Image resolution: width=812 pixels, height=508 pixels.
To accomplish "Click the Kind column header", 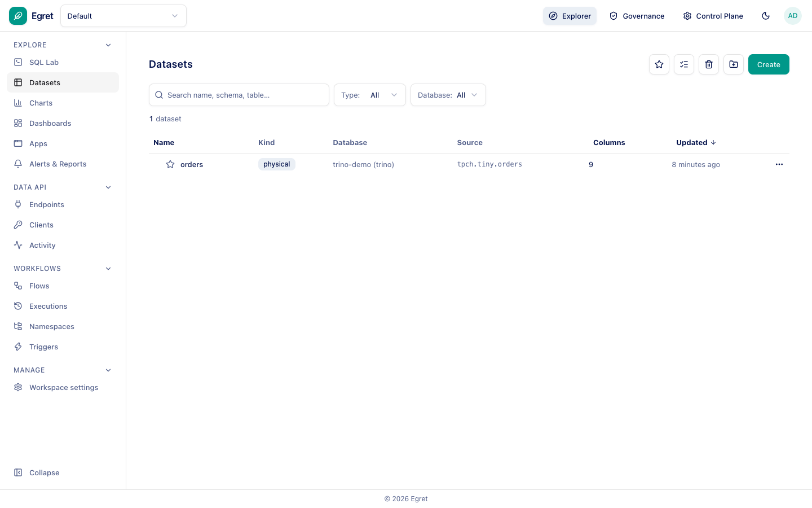I will click(x=266, y=142).
